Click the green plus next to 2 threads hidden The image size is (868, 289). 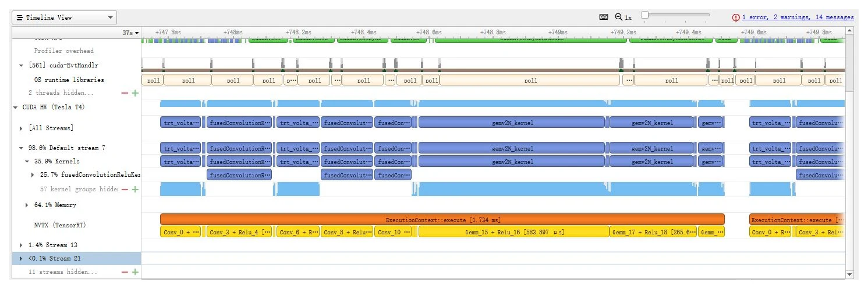pyautogui.click(x=135, y=93)
